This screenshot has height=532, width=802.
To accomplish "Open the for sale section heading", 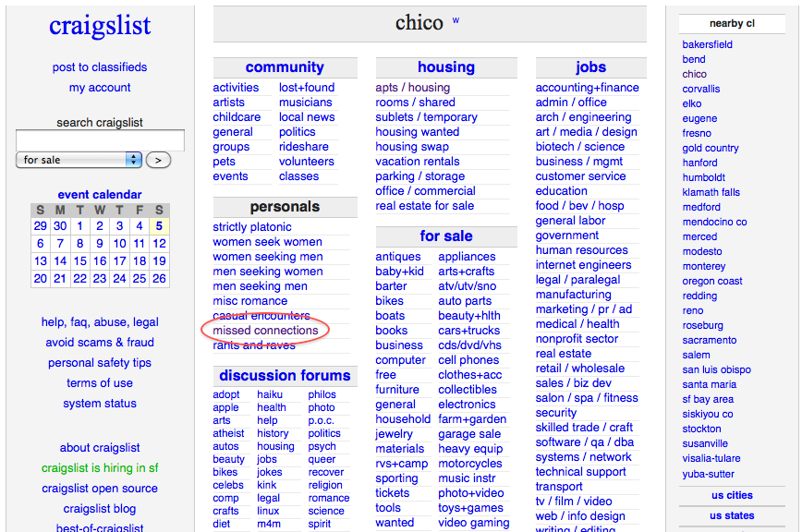I will pos(446,236).
